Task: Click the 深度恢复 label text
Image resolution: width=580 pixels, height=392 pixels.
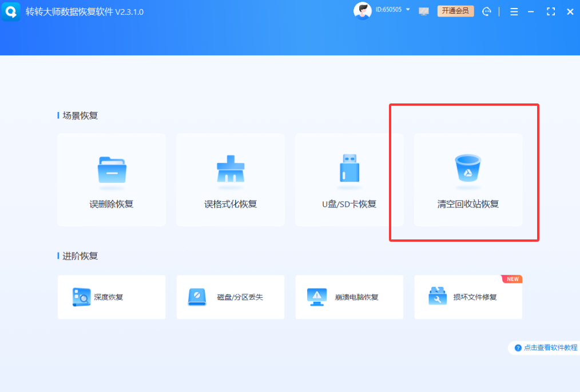Action: (x=108, y=297)
